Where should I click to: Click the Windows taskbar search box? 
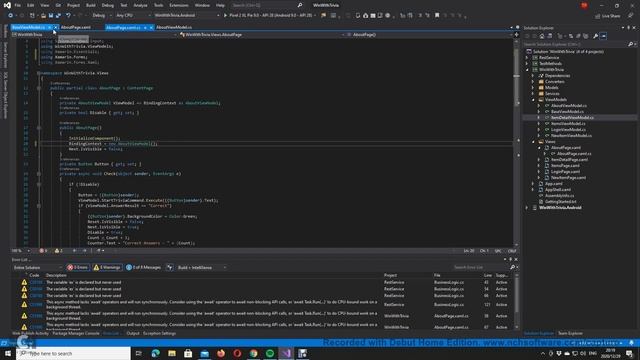[73, 353]
